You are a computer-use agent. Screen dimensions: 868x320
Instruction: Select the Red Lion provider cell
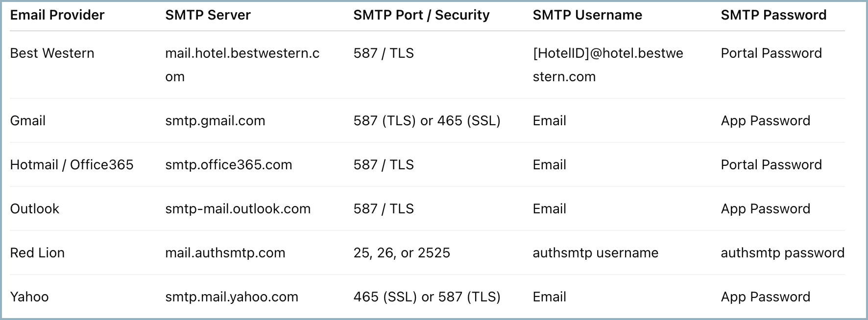[x=37, y=253]
